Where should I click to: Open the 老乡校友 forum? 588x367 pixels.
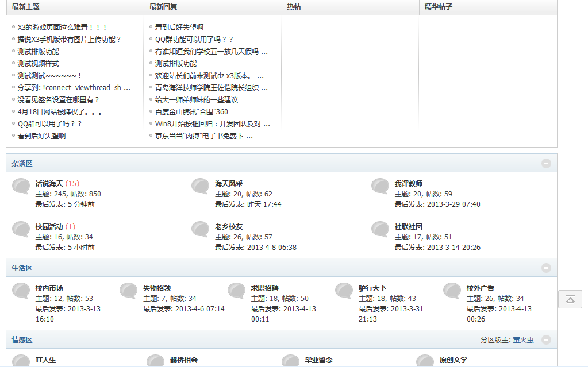229,227
